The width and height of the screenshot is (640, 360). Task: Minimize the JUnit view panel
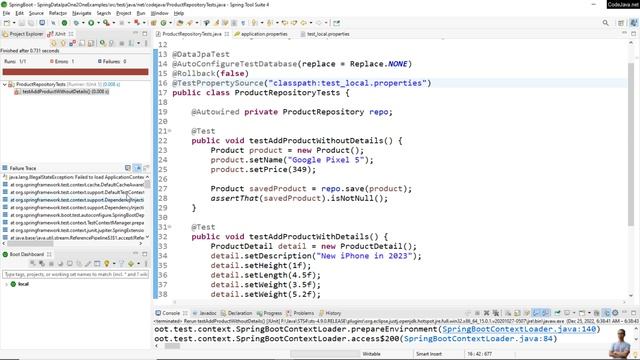coord(135,33)
